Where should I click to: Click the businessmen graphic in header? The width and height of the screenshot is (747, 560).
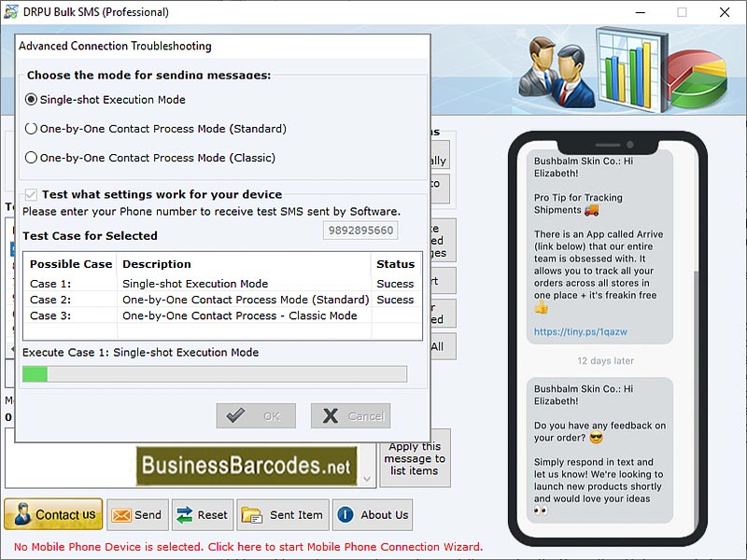tap(557, 73)
